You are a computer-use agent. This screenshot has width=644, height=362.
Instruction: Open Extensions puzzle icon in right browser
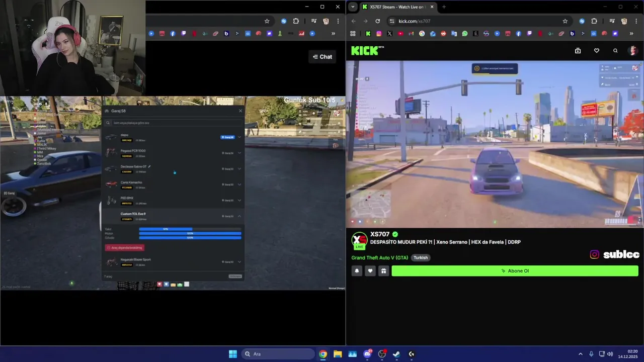click(x=594, y=21)
